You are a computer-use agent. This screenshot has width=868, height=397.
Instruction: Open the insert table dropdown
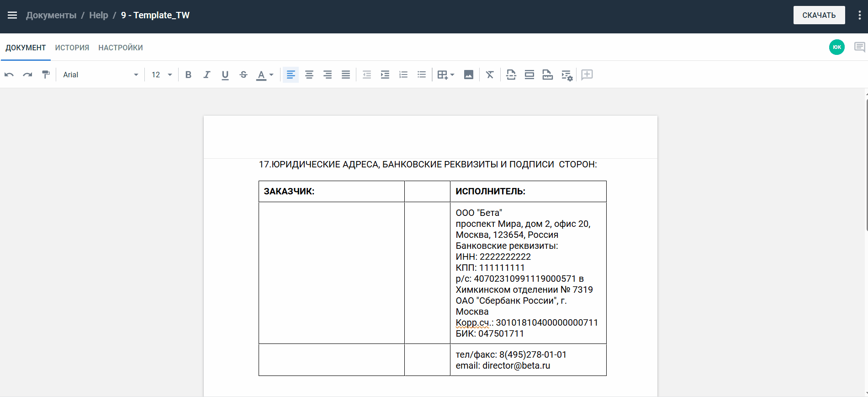445,75
